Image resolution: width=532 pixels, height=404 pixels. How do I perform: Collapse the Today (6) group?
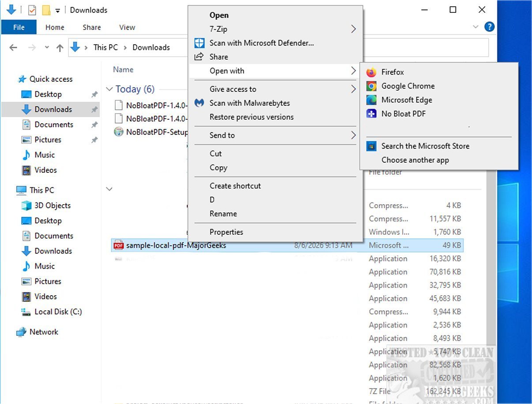(x=109, y=89)
